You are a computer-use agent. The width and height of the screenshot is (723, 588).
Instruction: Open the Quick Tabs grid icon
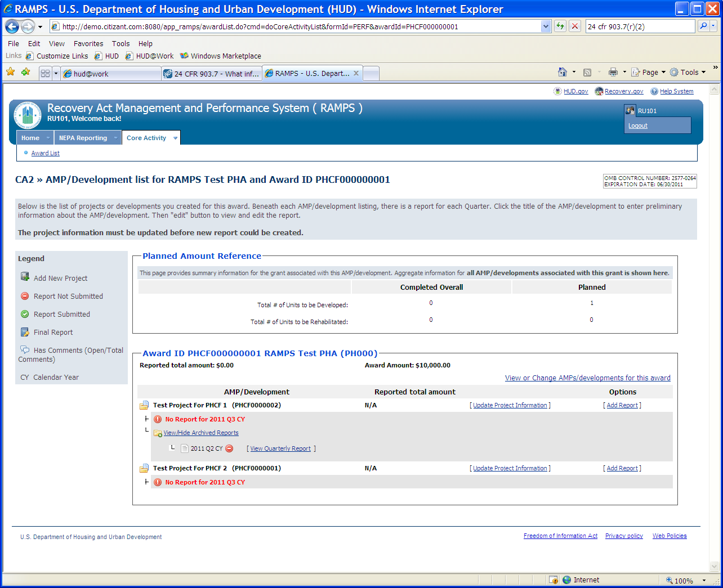[46, 74]
